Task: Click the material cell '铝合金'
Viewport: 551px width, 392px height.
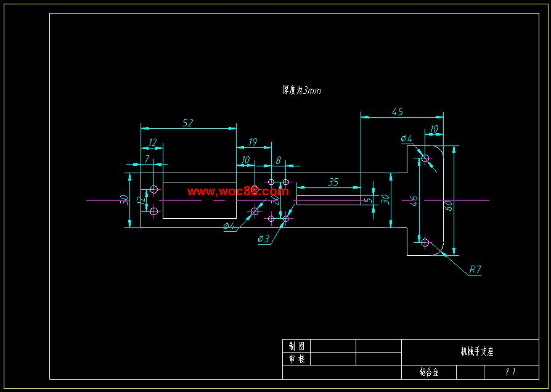Action: (x=429, y=372)
